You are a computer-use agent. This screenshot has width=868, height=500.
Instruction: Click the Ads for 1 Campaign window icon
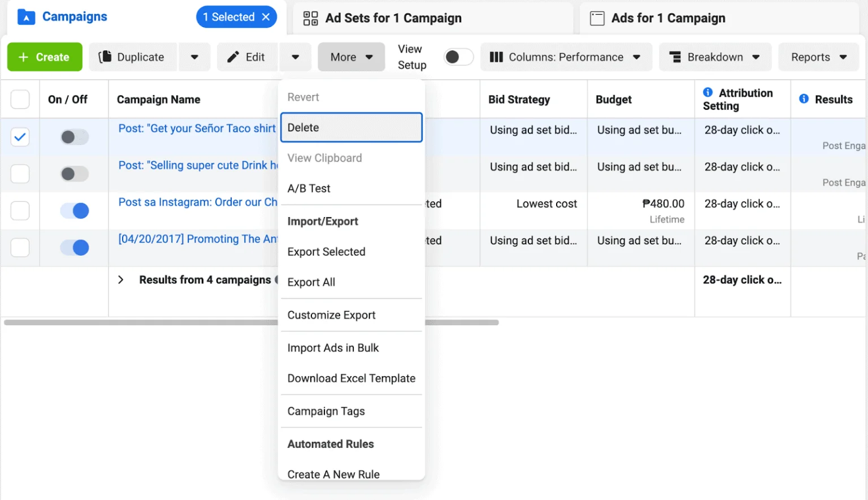click(x=597, y=18)
